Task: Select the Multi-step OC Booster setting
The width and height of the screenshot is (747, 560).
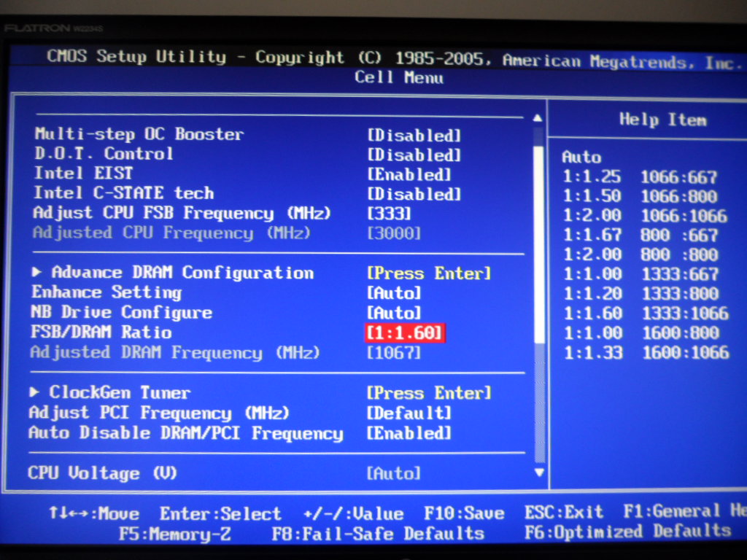Action: coord(139,134)
